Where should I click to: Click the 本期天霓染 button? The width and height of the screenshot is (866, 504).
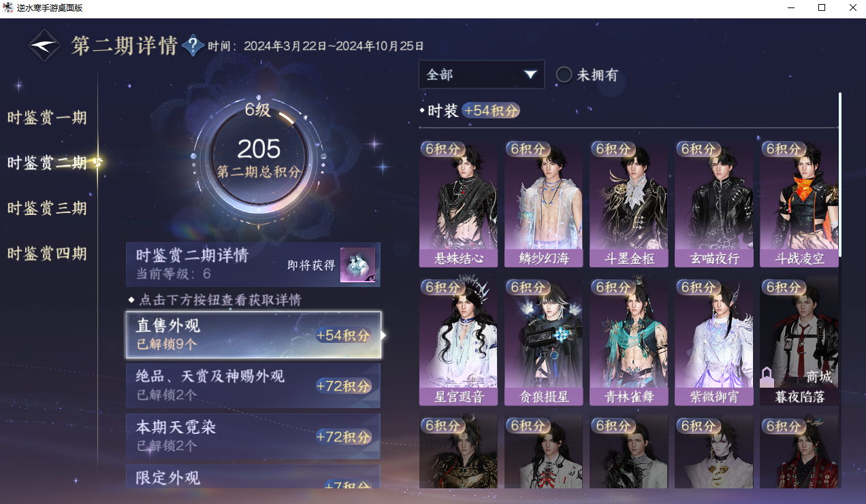coord(253,437)
